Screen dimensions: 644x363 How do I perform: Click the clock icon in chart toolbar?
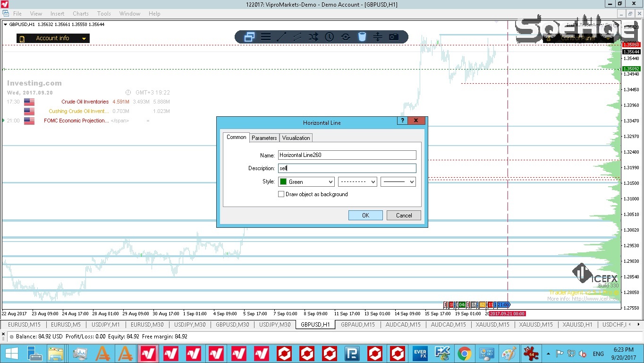point(330,37)
